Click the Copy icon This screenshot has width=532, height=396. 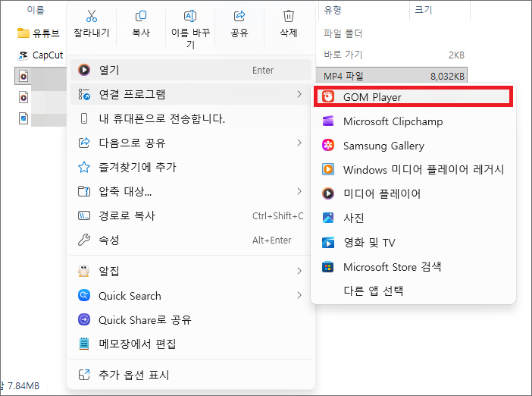pyautogui.click(x=141, y=17)
